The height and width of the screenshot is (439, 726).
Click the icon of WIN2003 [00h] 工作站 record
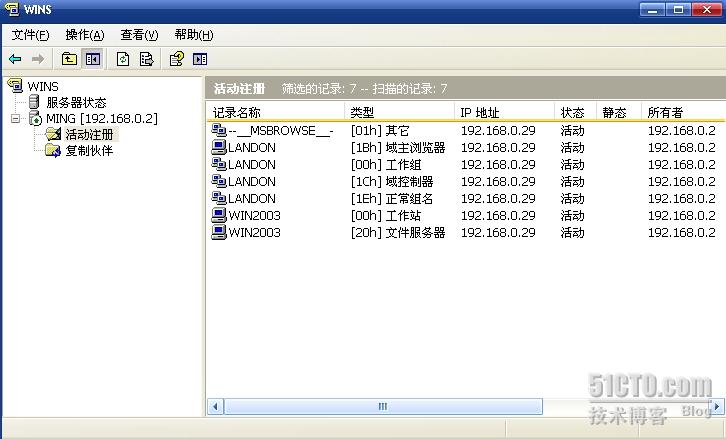pyautogui.click(x=219, y=215)
